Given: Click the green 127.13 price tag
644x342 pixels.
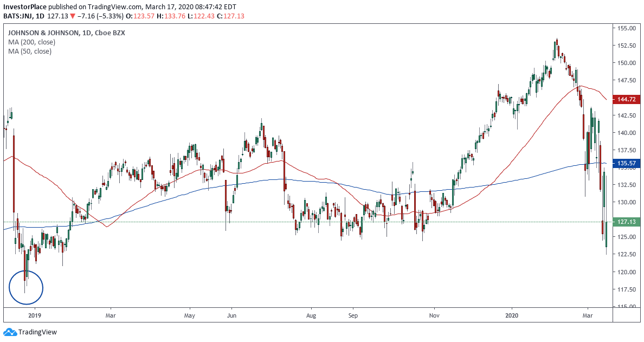Looking at the screenshot, I should point(626,222).
